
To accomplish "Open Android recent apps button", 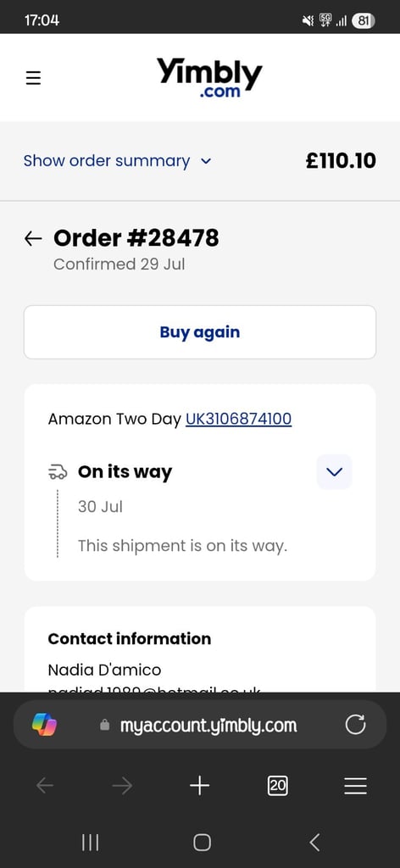I will (90, 843).
